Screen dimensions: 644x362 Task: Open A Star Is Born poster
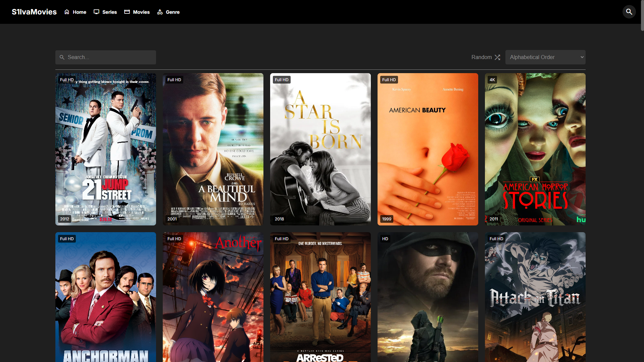(320, 149)
